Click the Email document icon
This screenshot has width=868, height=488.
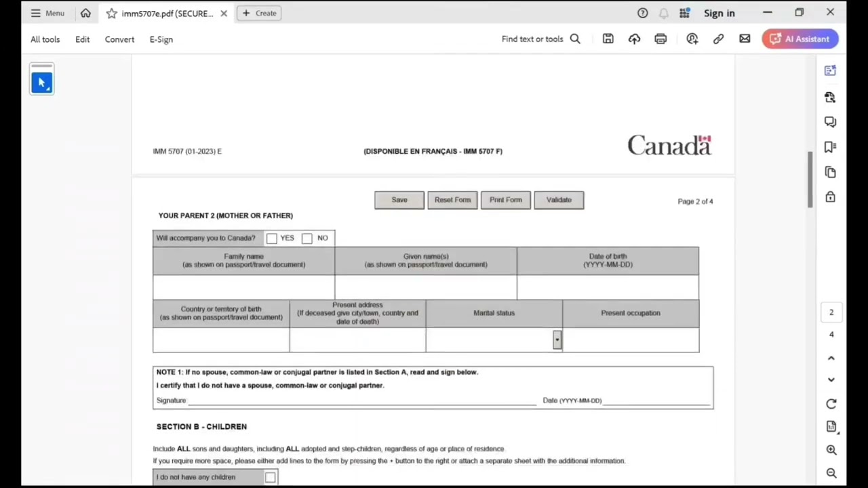(x=745, y=39)
